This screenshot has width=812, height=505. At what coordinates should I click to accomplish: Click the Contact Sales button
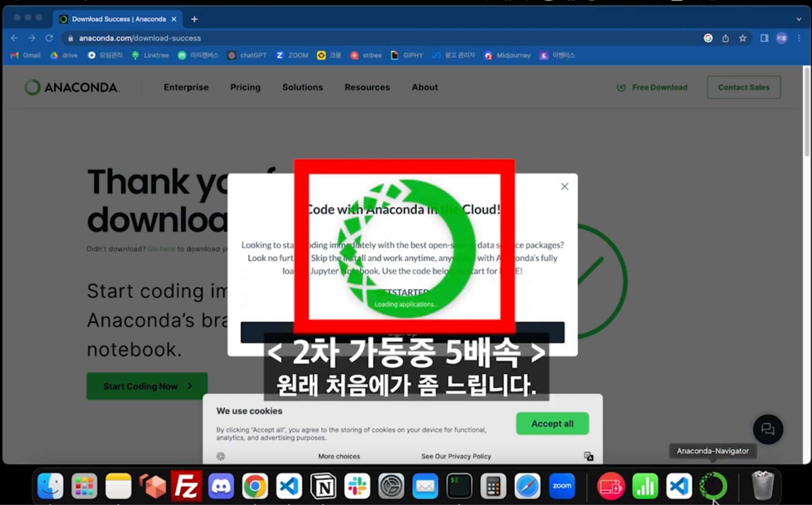click(743, 87)
